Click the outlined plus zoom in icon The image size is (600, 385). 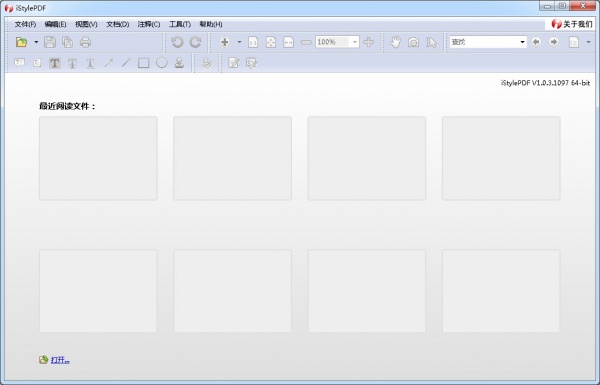click(x=368, y=42)
